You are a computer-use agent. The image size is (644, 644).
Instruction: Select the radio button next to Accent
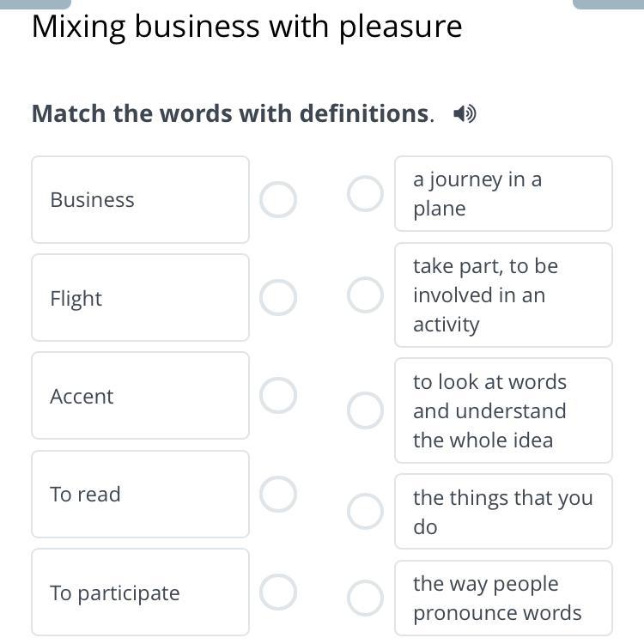point(278,396)
